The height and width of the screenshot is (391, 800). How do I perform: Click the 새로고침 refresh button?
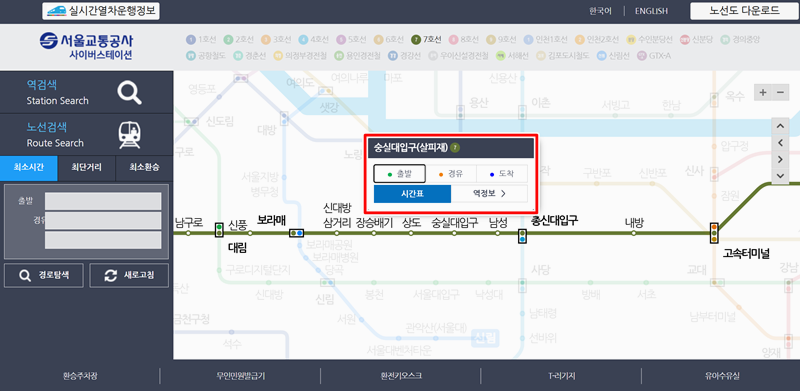129,276
